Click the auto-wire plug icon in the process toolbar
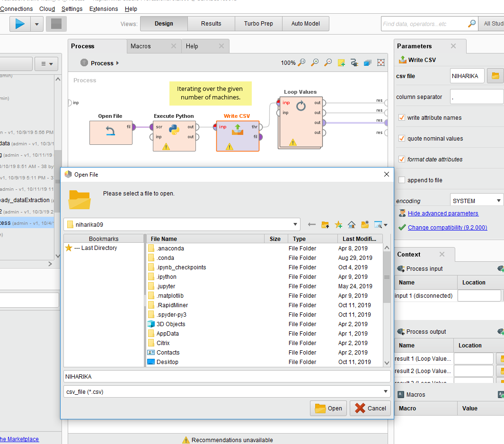 [354, 62]
